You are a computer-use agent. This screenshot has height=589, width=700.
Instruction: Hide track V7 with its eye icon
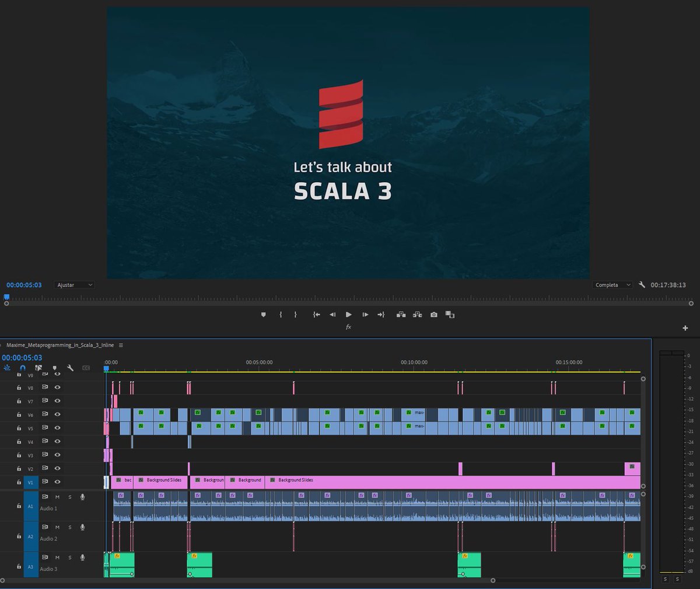pyautogui.click(x=57, y=401)
